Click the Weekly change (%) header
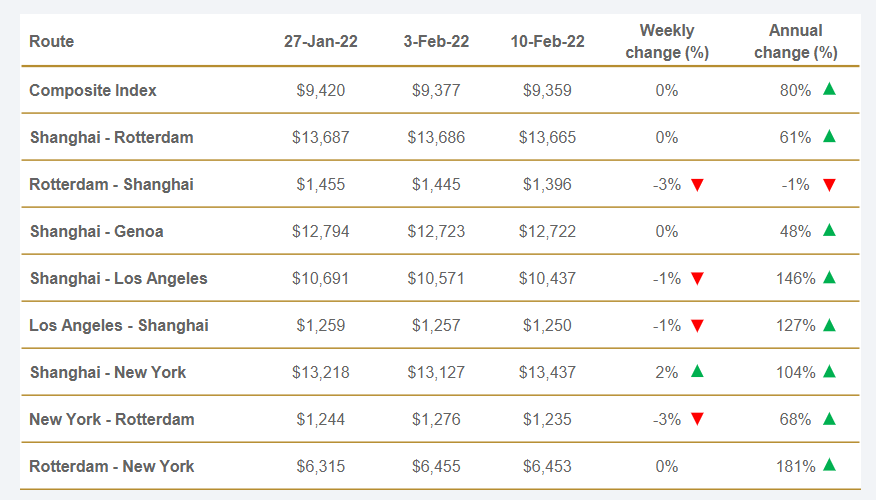Viewport: 876px width, 500px height. [x=667, y=42]
